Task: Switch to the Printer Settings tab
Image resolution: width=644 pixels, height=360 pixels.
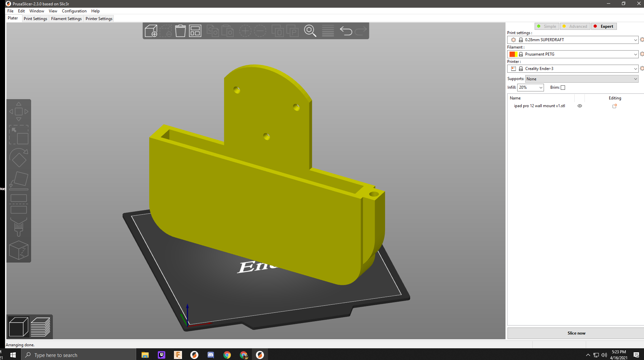Action: (x=99, y=19)
